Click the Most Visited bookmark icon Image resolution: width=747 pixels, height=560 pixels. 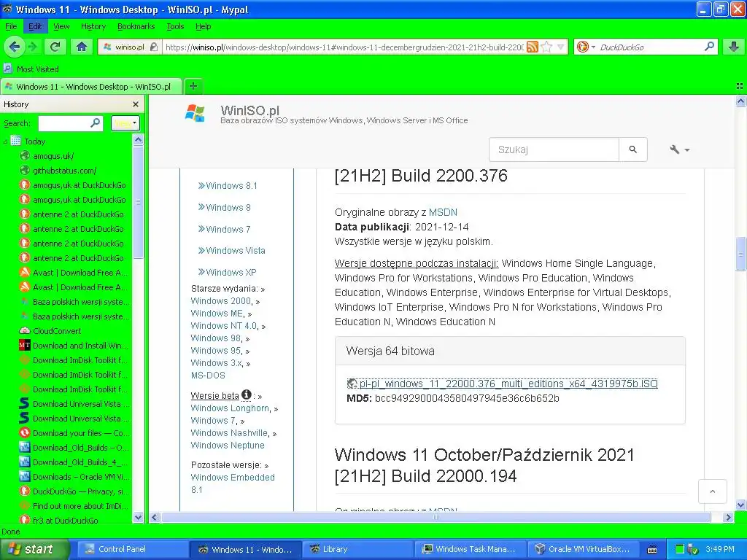click(x=7, y=69)
